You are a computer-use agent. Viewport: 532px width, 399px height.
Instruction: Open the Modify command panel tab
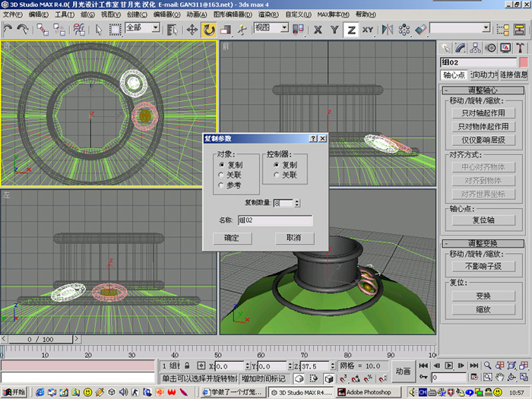(x=460, y=48)
